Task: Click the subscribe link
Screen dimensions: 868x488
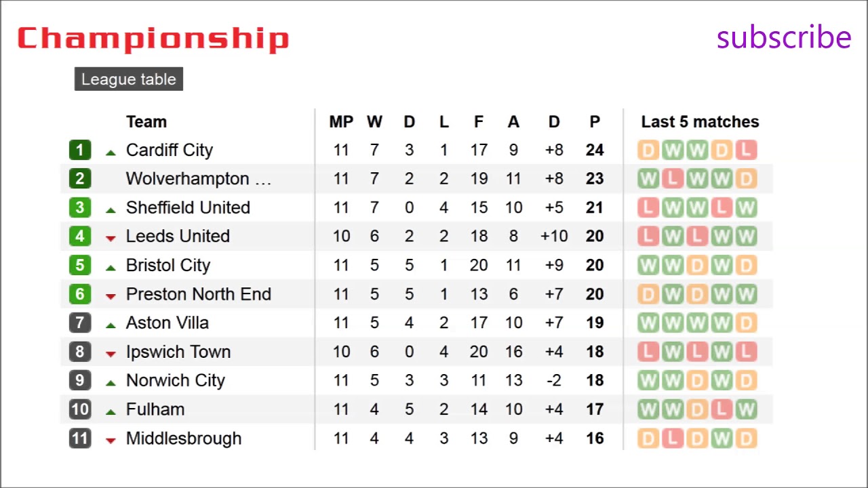Action: click(783, 37)
